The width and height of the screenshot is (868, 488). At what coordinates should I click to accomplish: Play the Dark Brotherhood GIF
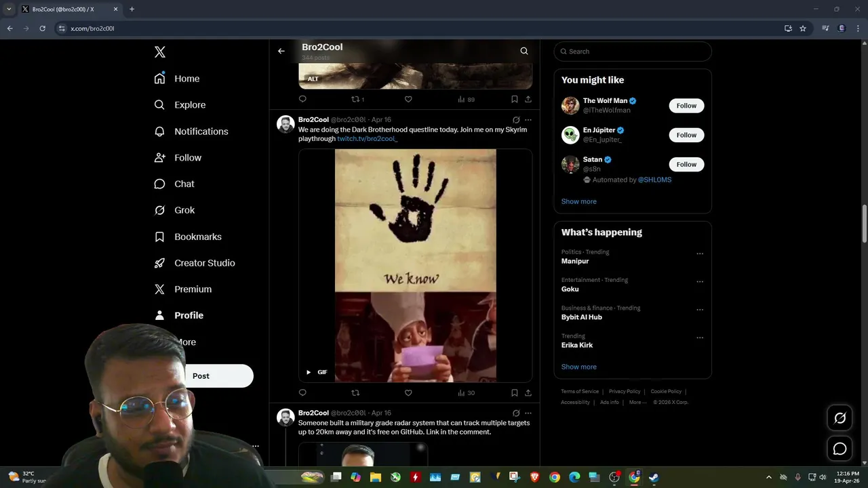tap(309, 372)
